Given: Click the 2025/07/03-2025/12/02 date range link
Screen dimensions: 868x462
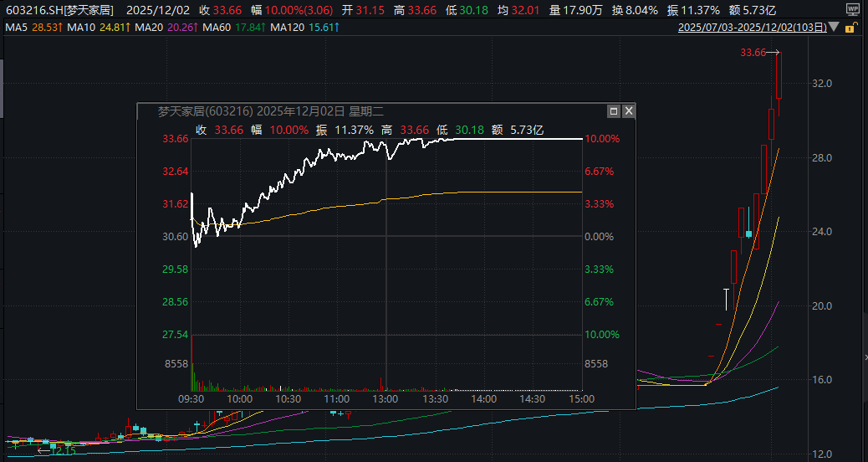Looking at the screenshot, I should point(751,28).
